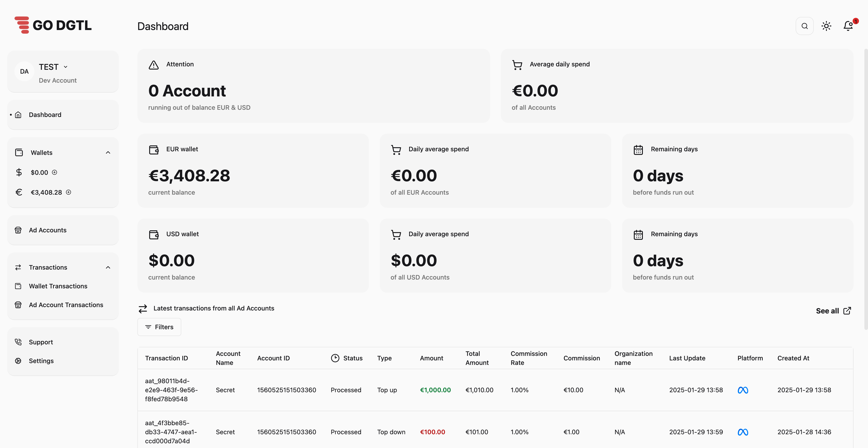Select Wallet Transactions in sidebar

point(58,286)
